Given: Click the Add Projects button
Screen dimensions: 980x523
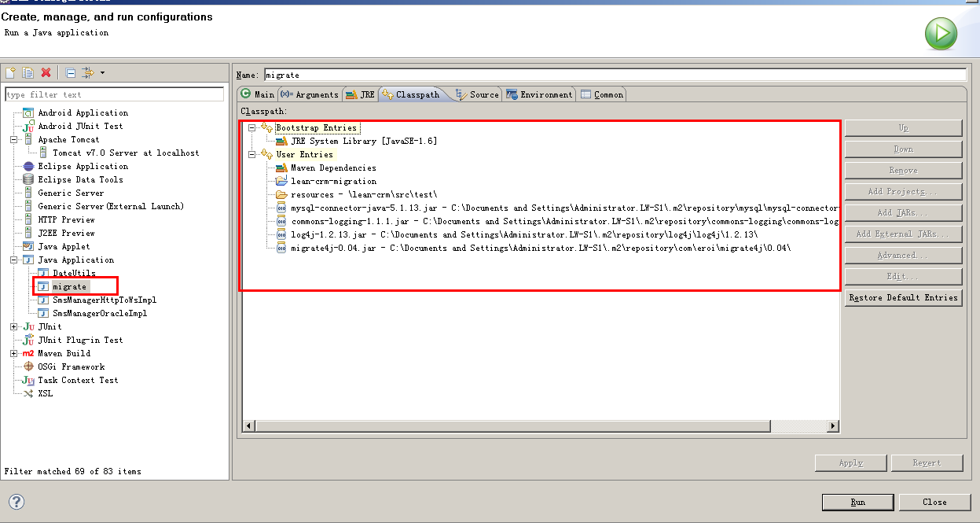Looking at the screenshot, I should click(904, 192).
